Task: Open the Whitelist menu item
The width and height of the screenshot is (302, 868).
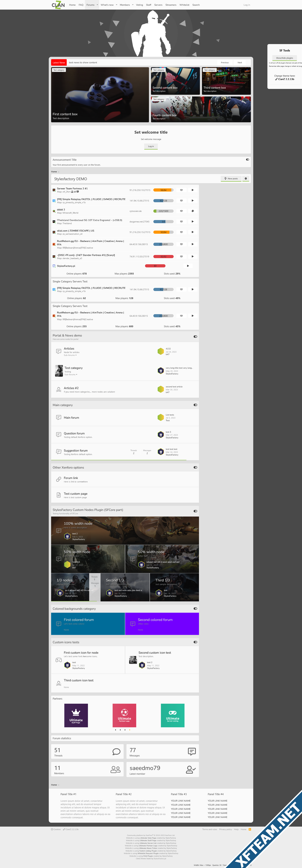Action: (184, 5)
